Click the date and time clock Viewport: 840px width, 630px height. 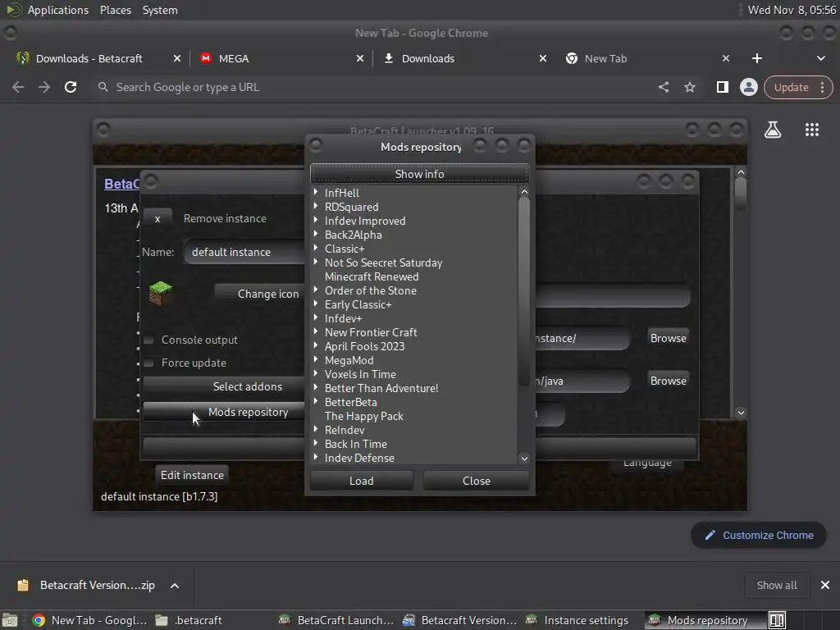(792, 10)
